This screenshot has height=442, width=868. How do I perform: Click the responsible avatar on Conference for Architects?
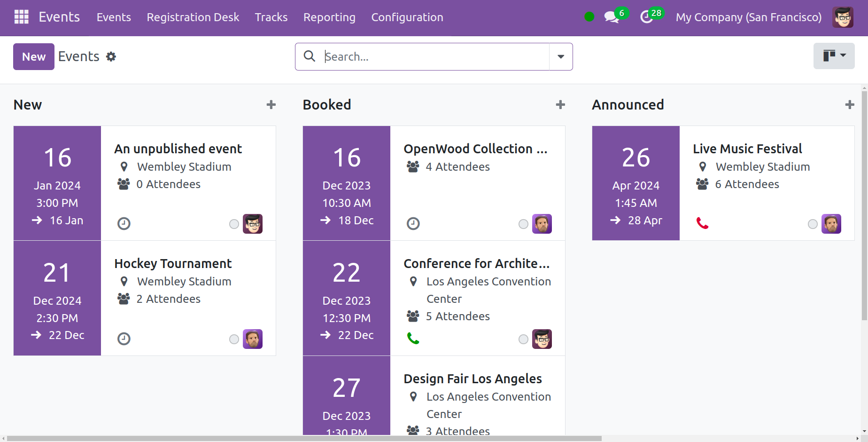point(542,339)
